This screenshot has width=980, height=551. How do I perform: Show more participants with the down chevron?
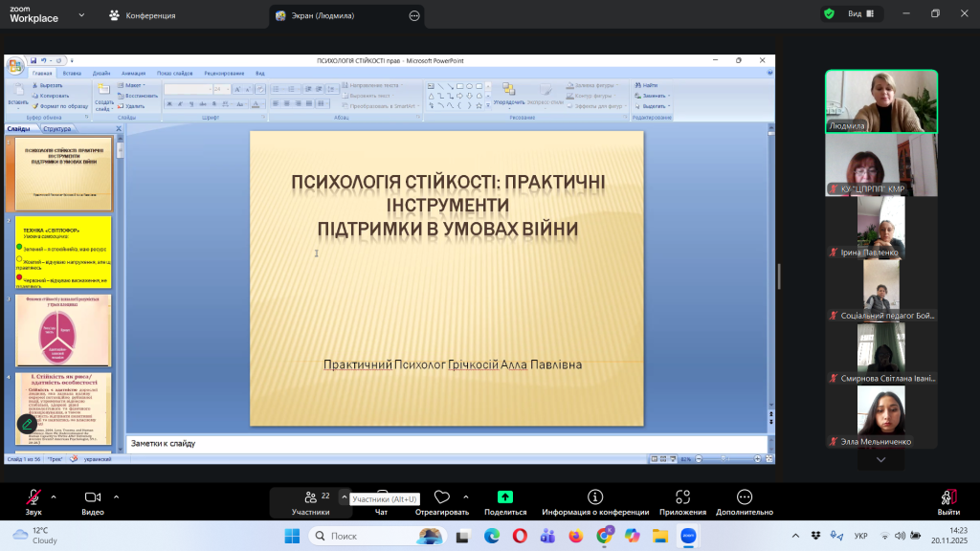[881, 460]
